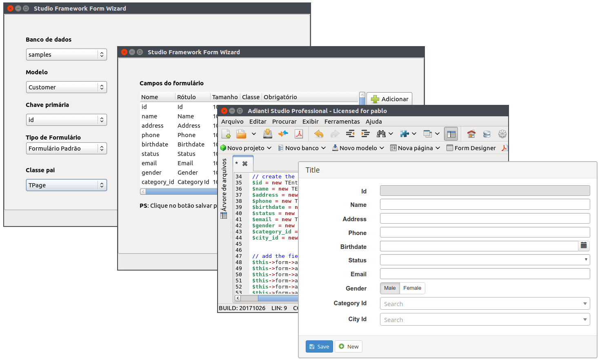This screenshot has width=600, height=364.
Task: Click the undo arrow icon
Action: (x=319, y=134)
